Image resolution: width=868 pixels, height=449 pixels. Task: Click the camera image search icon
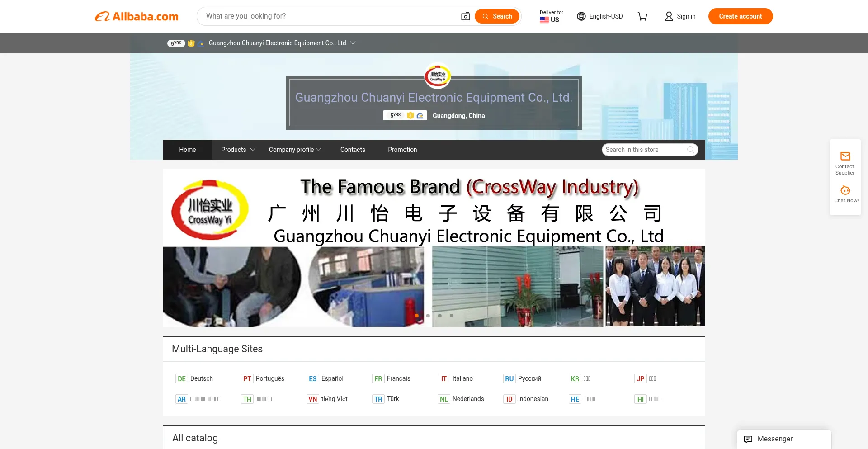click(x=465, y=16)
